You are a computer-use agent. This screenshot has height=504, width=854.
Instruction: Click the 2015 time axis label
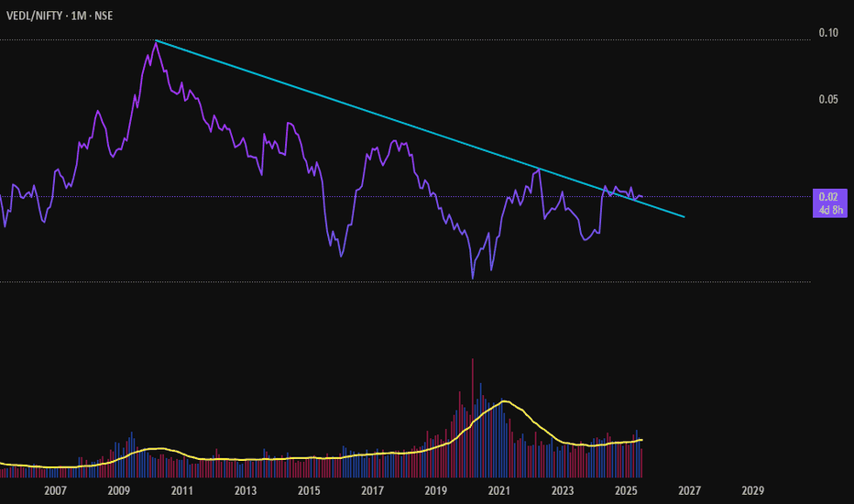(309, 490)
